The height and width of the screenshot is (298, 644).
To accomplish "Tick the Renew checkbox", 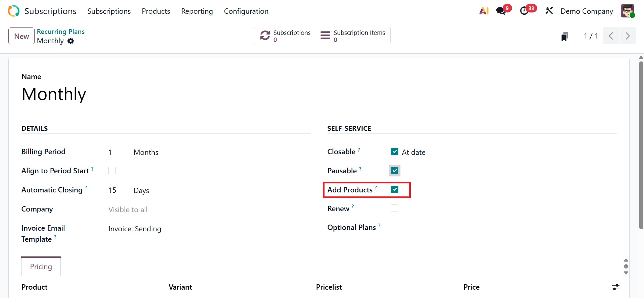I will pos(395,208).
